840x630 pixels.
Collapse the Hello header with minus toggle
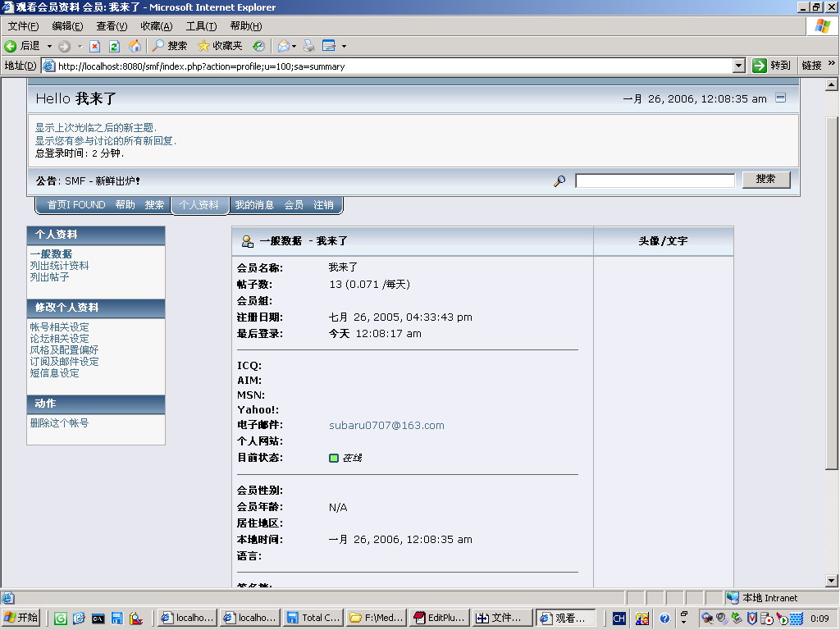(x=781, y=98)
